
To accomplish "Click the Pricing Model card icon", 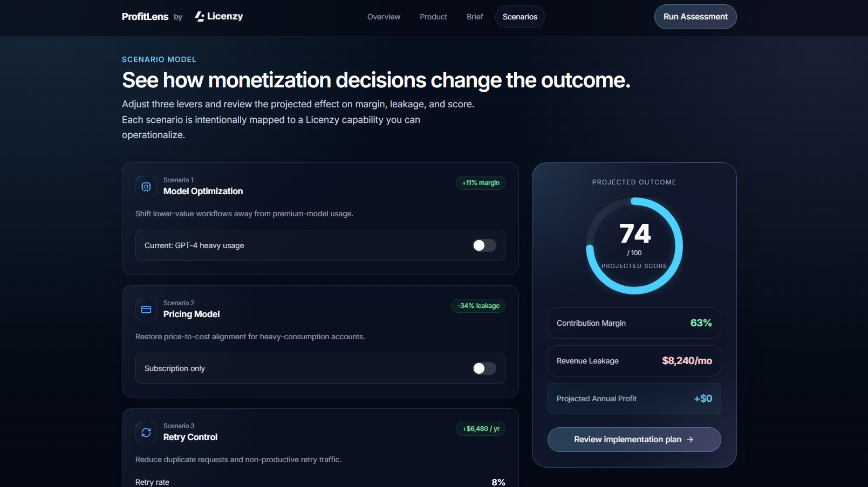I will pos(146,310).
